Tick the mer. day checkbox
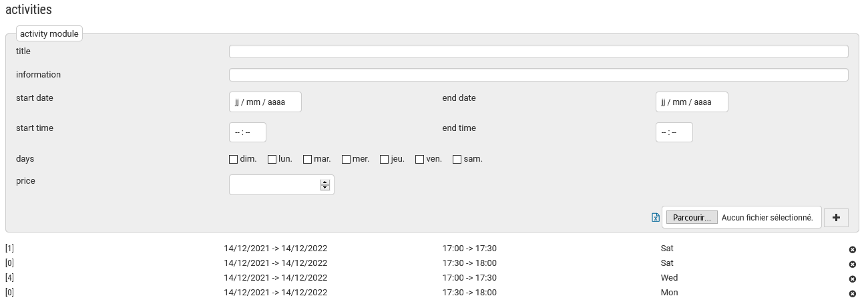Viewport: 868px width, 306px height. coord(347,160)
